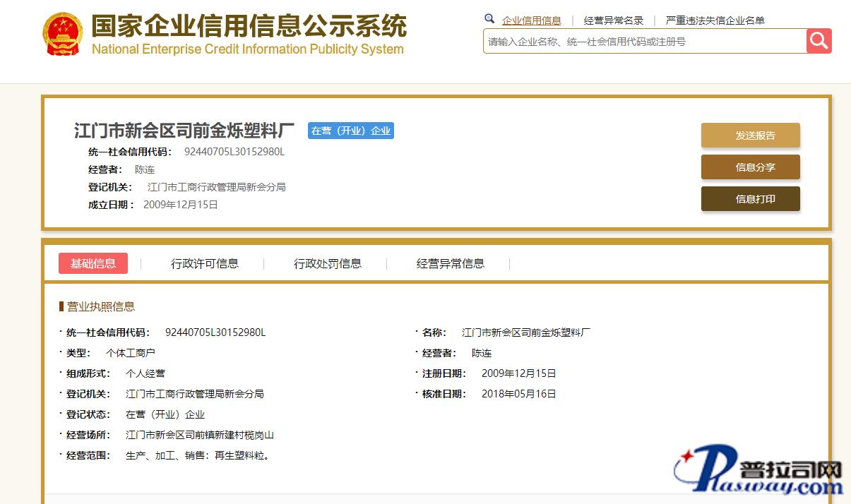Focus the enterprise name search field
Image resolution: width=851 pixels, height=504 pixels.
[644, 42]
